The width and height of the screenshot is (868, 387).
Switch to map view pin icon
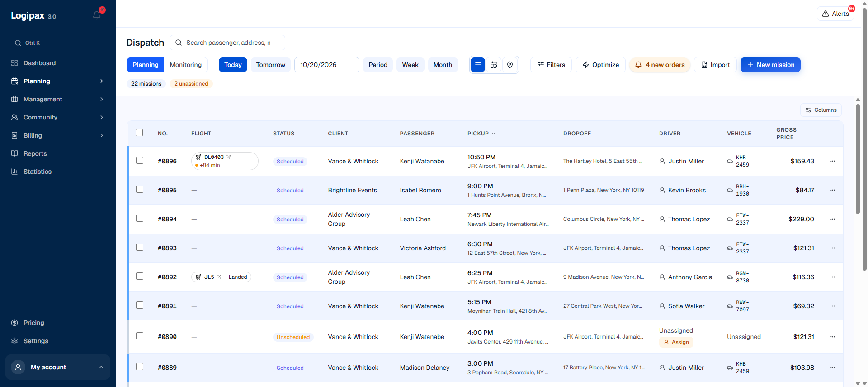[510, 65]
